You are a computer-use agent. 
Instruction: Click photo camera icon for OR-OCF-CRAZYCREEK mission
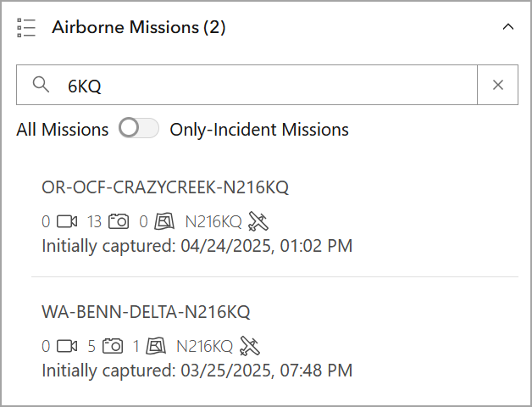[x=119, y=222]
